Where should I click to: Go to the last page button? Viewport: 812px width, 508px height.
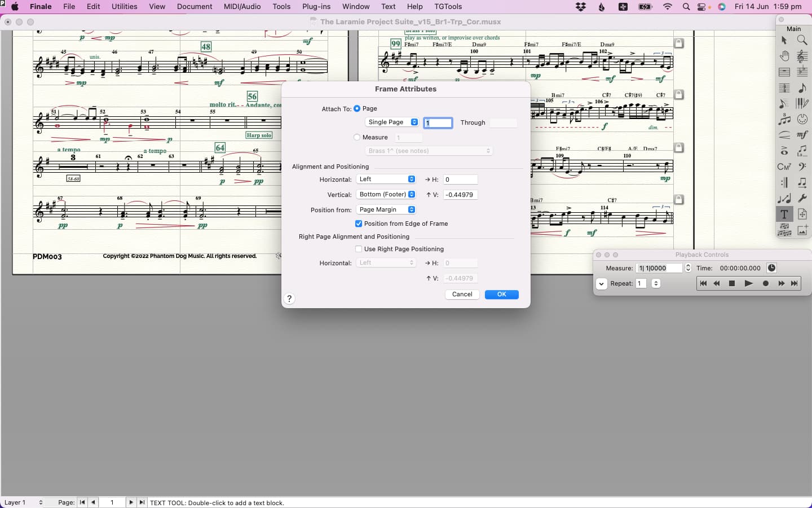142,502
